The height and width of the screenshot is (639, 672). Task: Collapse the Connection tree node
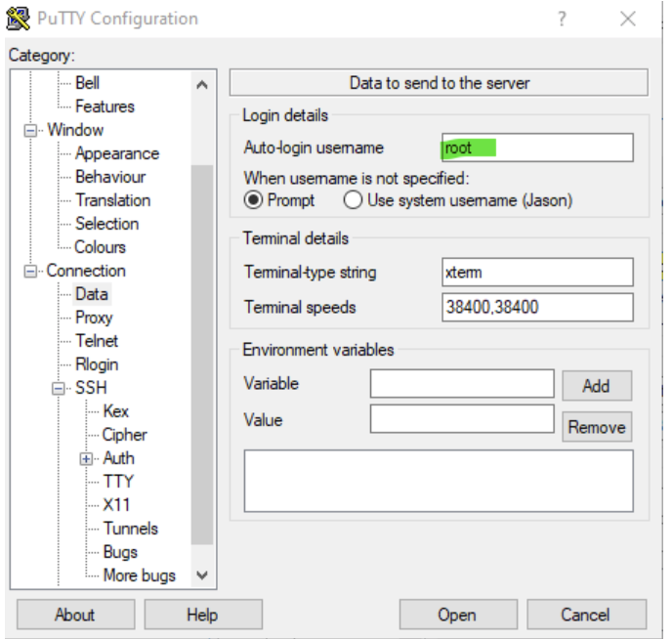tap(30, 271)
